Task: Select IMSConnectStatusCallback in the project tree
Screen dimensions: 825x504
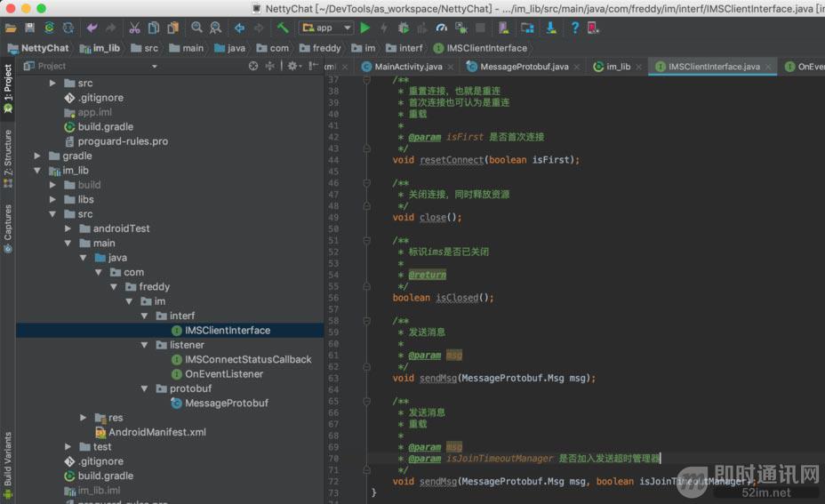Action: (x=247, y=360)
